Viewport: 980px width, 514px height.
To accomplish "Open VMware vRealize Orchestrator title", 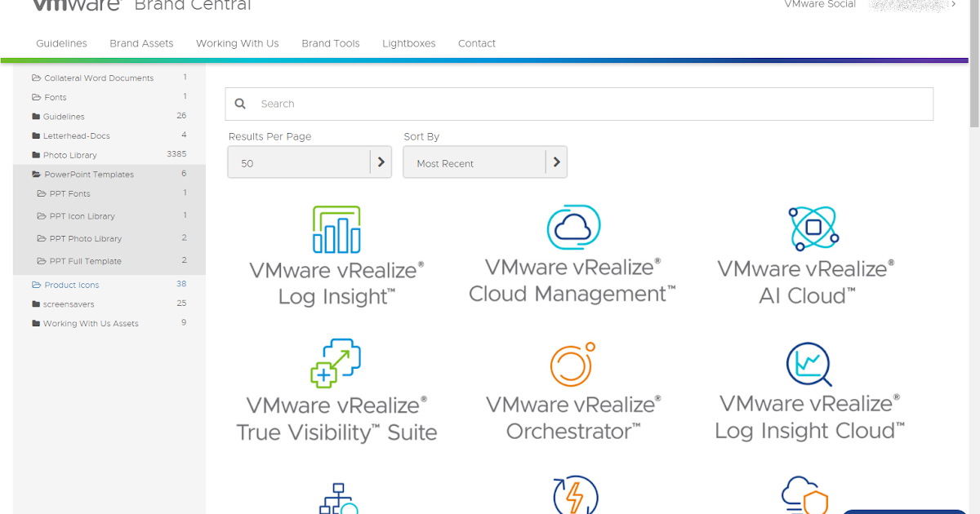I will (573, 418).
